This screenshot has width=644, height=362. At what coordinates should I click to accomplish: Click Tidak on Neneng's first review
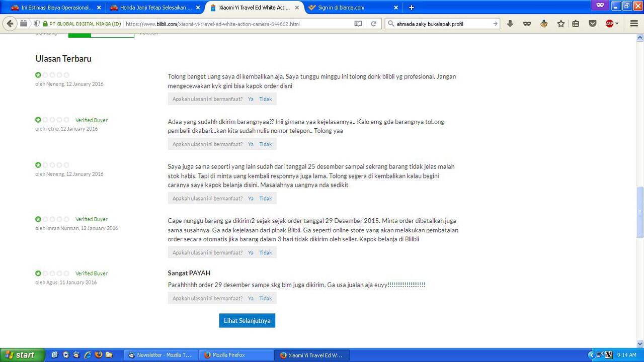point(266,99)
